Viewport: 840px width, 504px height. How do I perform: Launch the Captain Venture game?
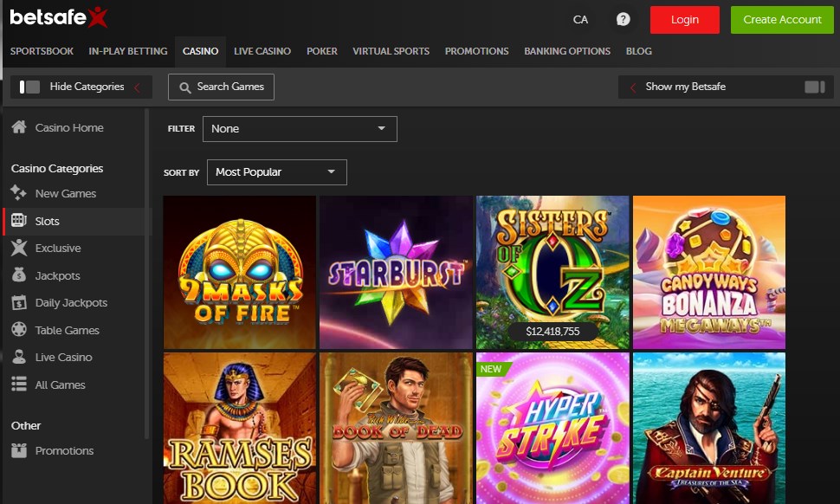pyautogui.click(x=708, y=428)
